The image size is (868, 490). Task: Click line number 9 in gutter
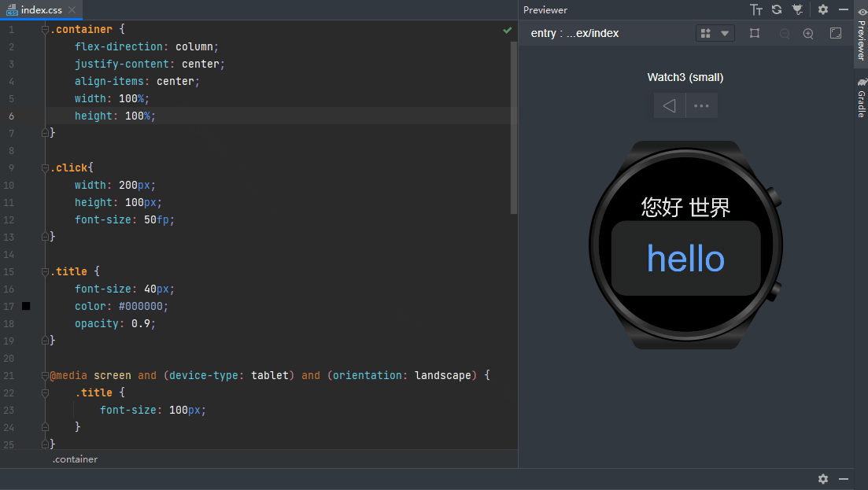pyautogui.click(x=11, y=168)
